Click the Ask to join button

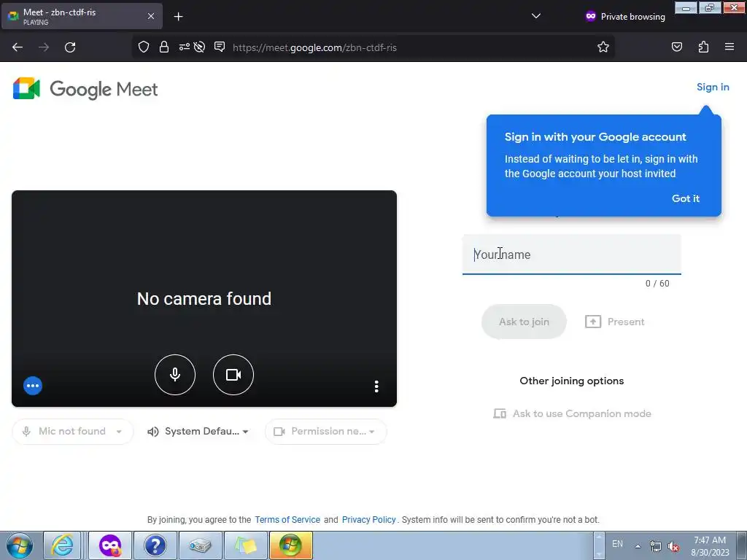point(524,322)
